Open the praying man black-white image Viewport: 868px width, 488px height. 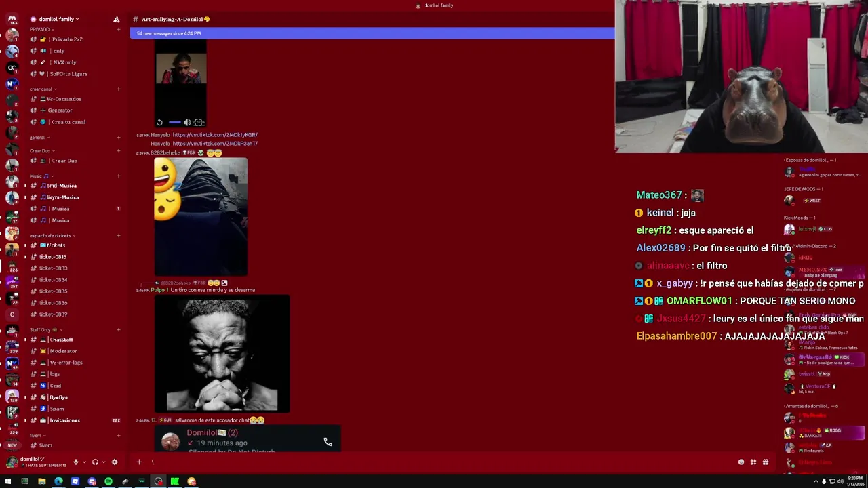click(x=222, y=354)
